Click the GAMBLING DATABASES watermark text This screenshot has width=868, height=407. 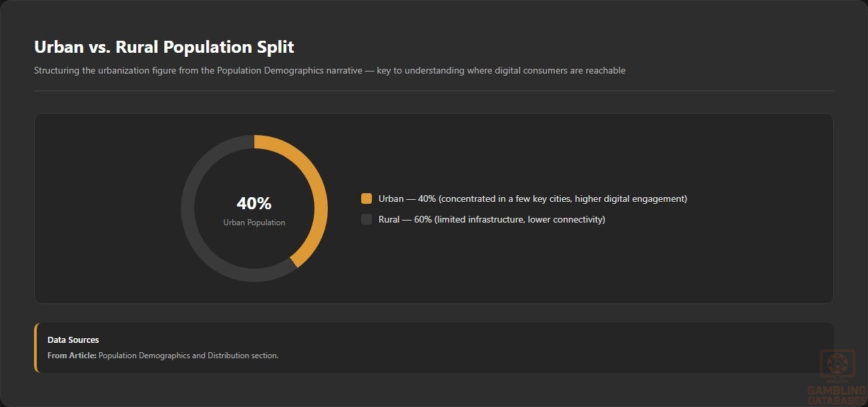click(837, 395)
